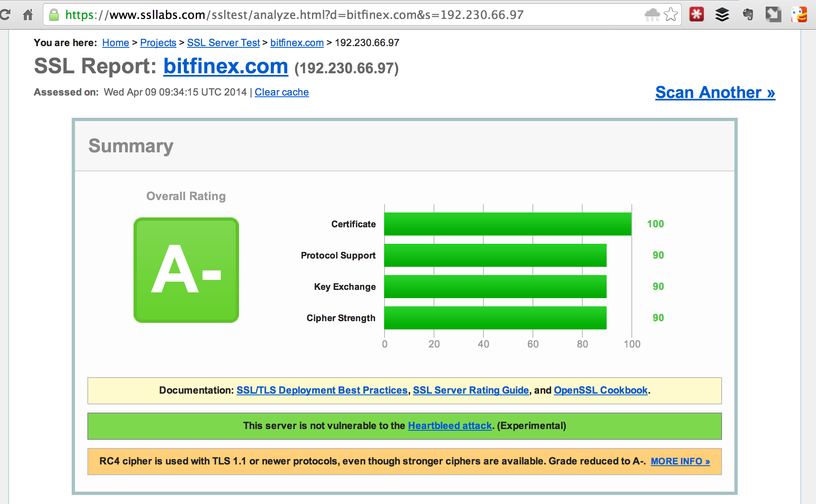The image size is (816, 504).
Task: Click MORE INFO about the RC4 warning
Action: [x=680, y=461]
